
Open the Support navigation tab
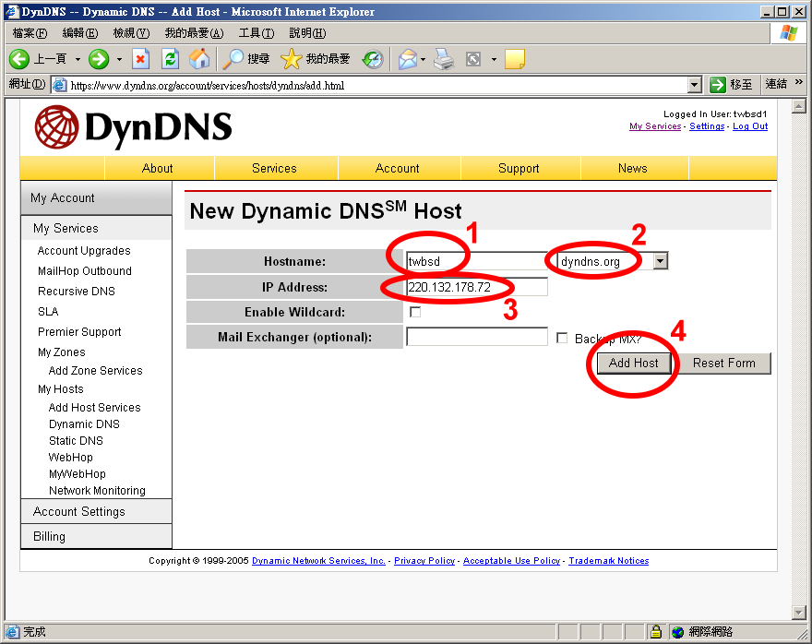(x=519, y=168)
